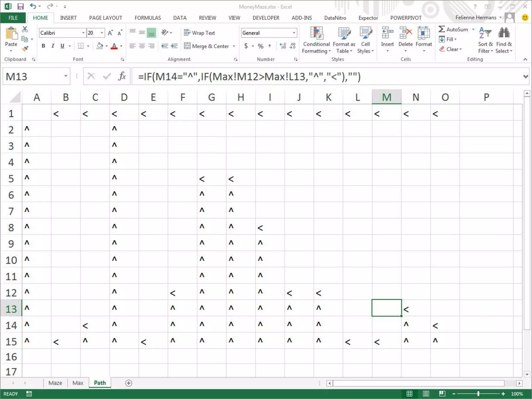Click the Insert Function fx icon

tap(122, 76)
